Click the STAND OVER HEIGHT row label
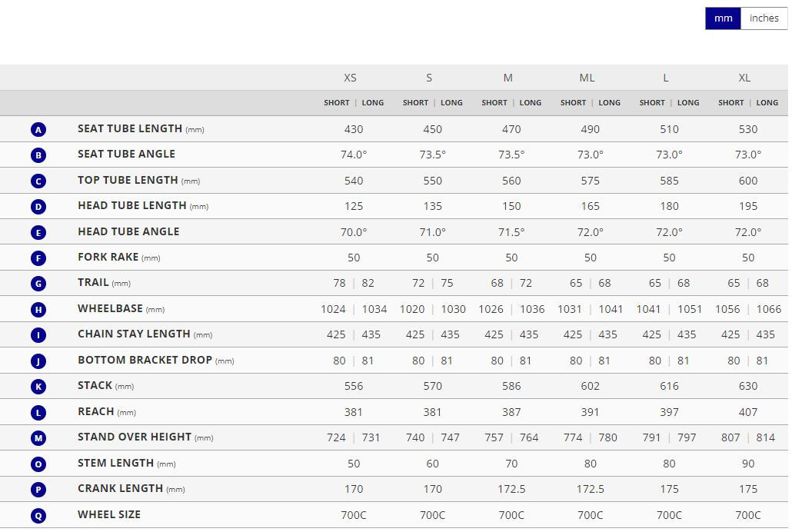The image size is (792, 532). (134, 437)
